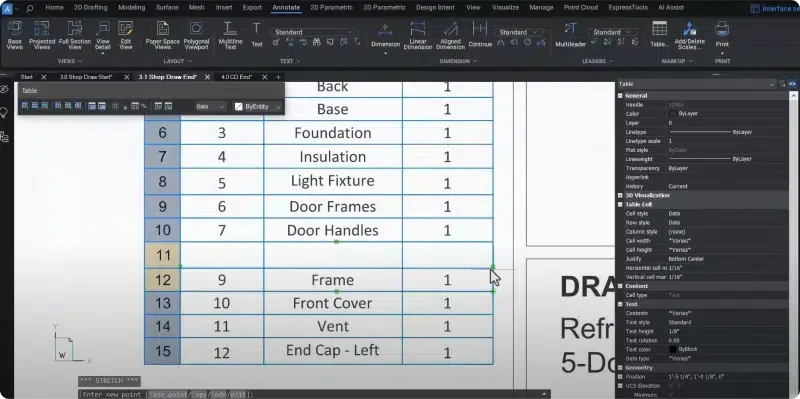800x399 pixels.
Task: Click the Interface settings link
Action: [x=776, y=9]
